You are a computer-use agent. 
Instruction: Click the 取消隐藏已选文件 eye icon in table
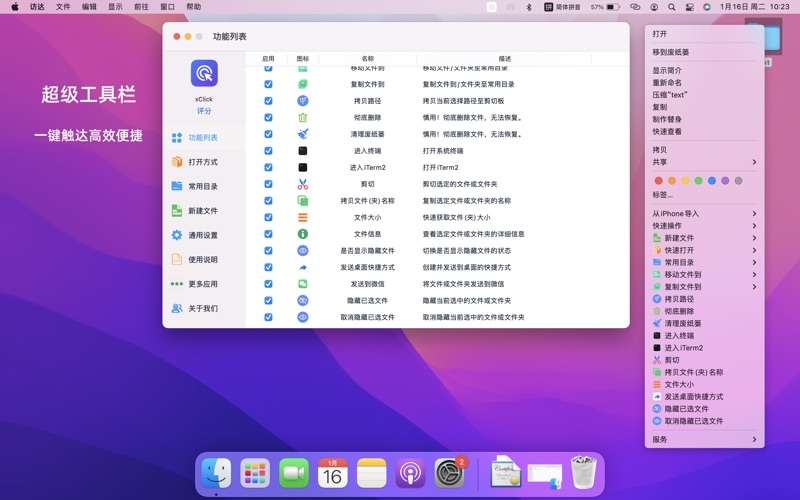[303, 317]
